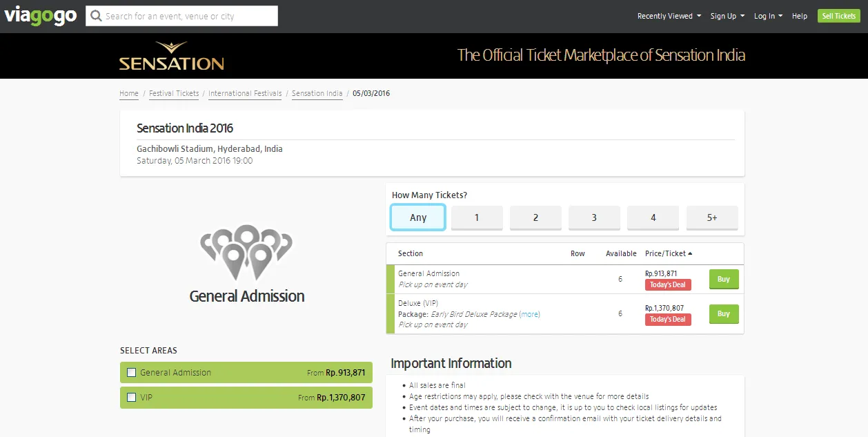
Task: Go to Festival Tickets breadcrumb
Action: pyautogui.click(x=174, y=94)
